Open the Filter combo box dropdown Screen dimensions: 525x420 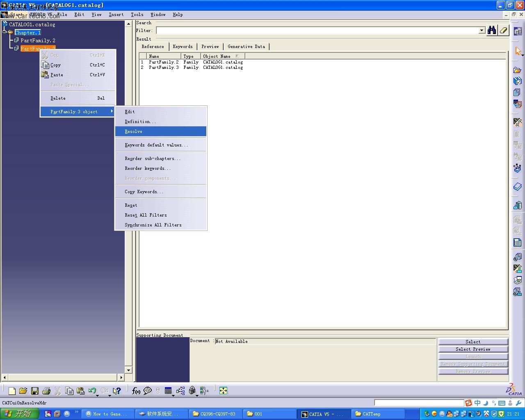(482, 31)
